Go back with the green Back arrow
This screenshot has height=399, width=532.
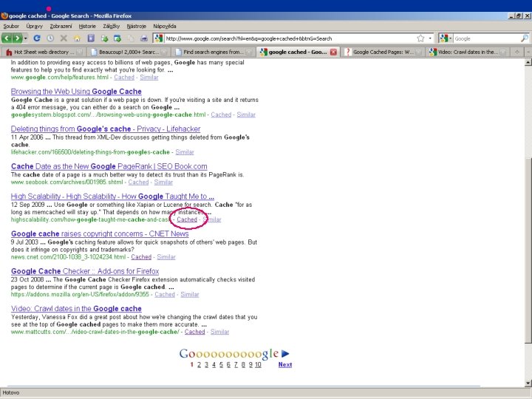[7, 38]
